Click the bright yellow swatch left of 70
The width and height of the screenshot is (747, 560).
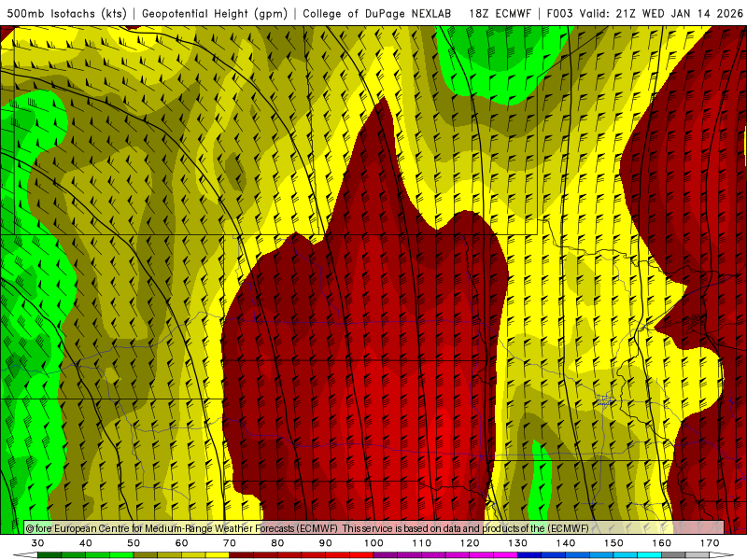point(218,555)
